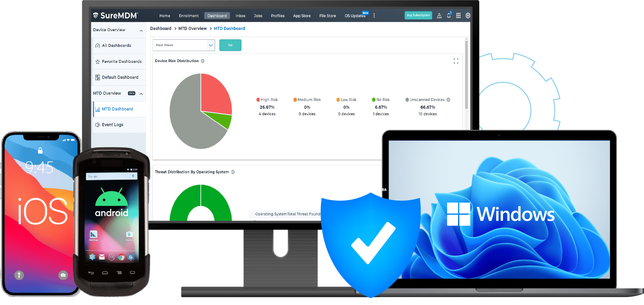Viewport: 644px width, 305px height.
Task: Expand Device Risk Distribution to fullscreen
Action: (456, 61)
